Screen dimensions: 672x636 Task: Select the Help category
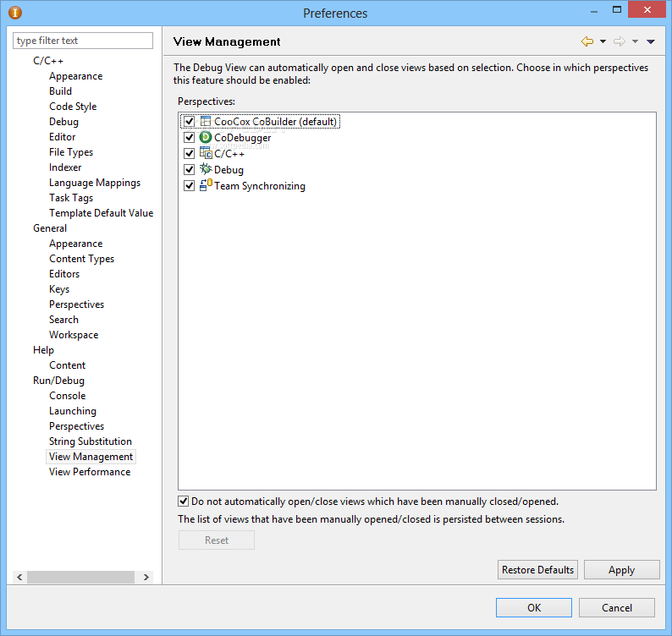click(x=43, y=350)
